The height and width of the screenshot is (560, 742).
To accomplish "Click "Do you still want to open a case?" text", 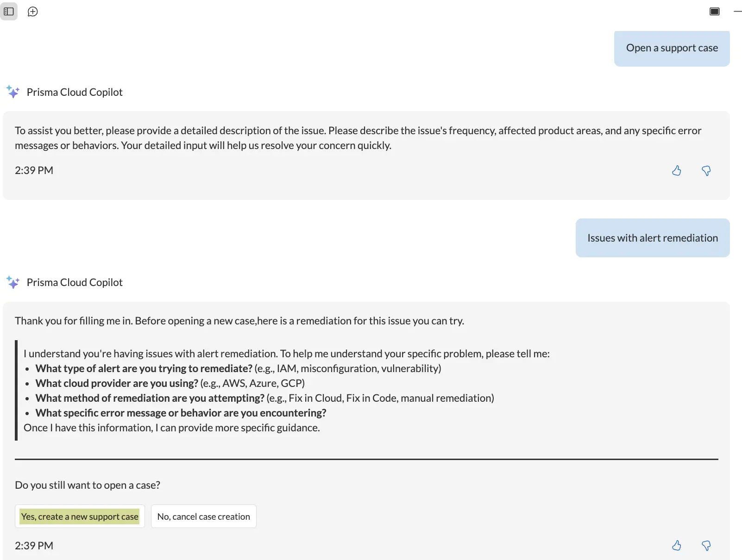I will 88,485.
